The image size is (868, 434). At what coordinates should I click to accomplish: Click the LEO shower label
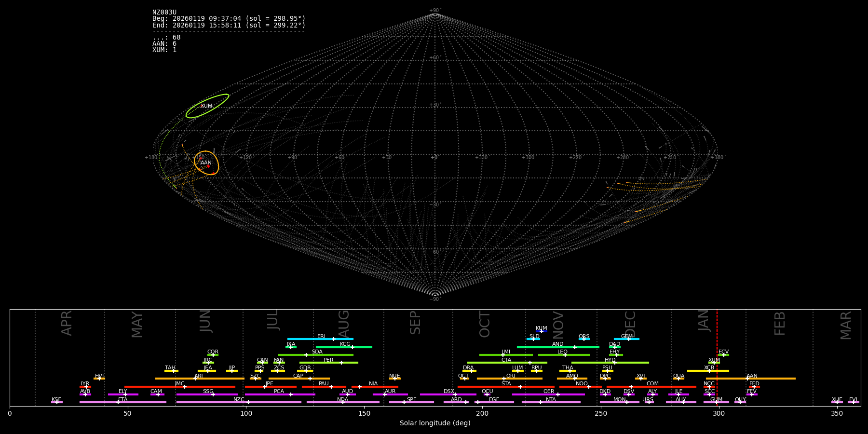pos(563,352)
